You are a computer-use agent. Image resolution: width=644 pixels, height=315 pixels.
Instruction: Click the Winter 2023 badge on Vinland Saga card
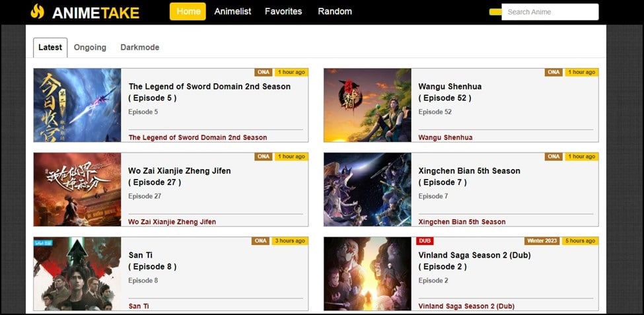point(542,240)
